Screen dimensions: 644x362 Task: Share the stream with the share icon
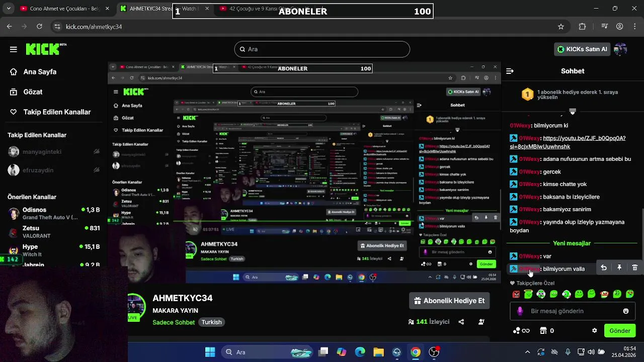(461, 322)
